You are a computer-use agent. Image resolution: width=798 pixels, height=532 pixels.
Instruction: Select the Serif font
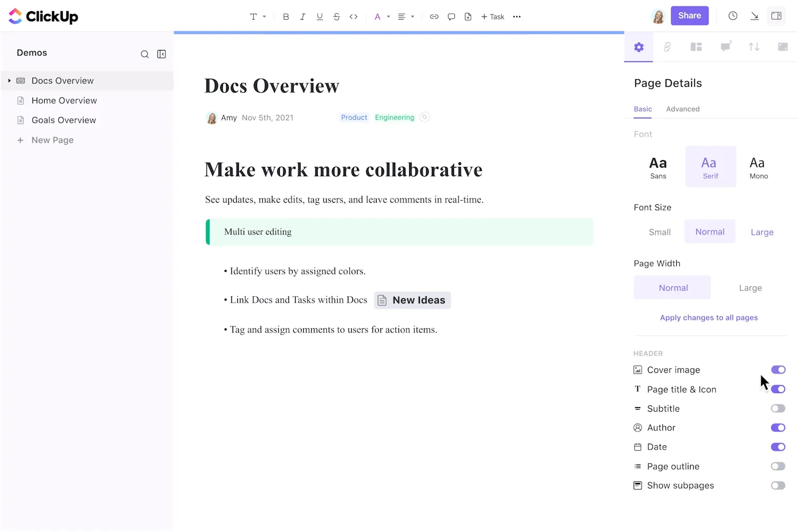(711, 167)
